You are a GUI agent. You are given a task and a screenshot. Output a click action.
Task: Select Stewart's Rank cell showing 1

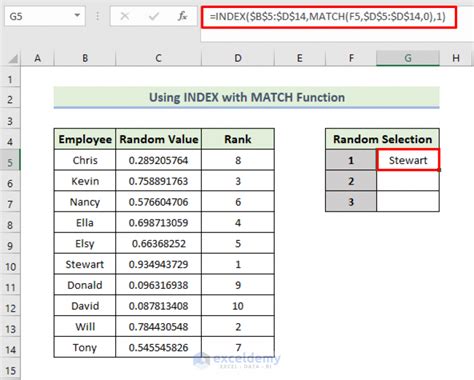pos(238,264)
